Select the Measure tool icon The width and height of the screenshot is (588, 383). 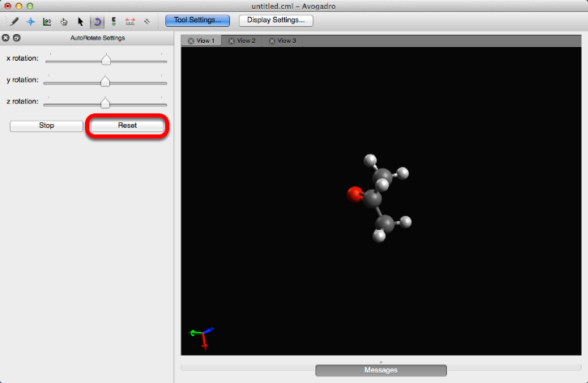130,22
